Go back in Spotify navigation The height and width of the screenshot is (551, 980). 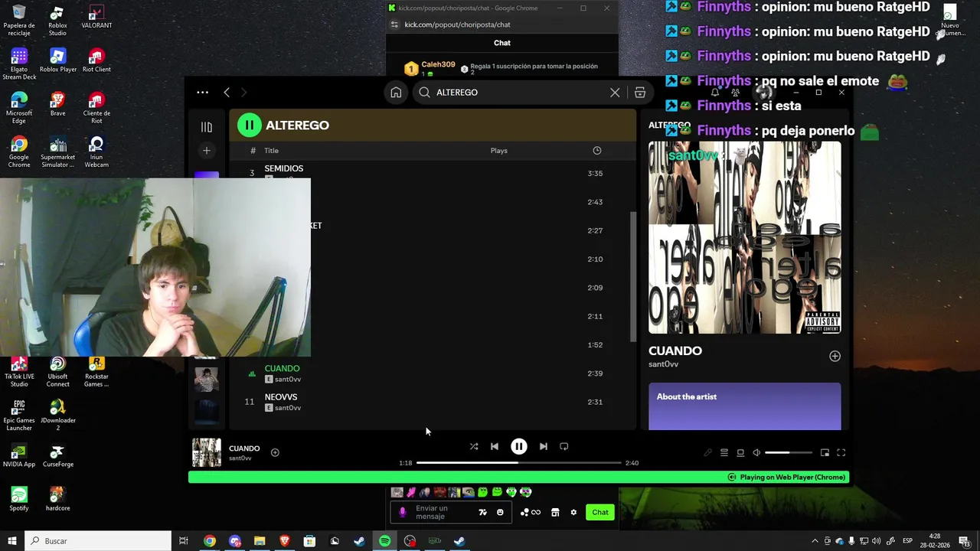227,92
